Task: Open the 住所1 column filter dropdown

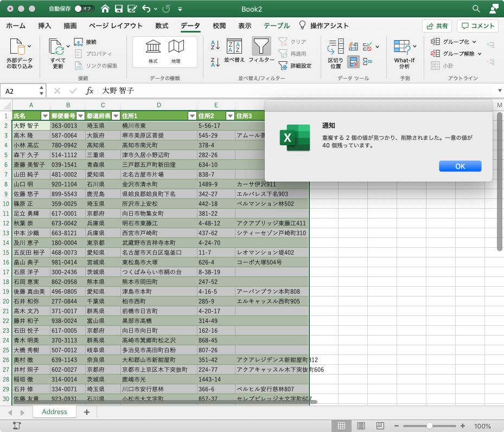Action: [192, 116]
